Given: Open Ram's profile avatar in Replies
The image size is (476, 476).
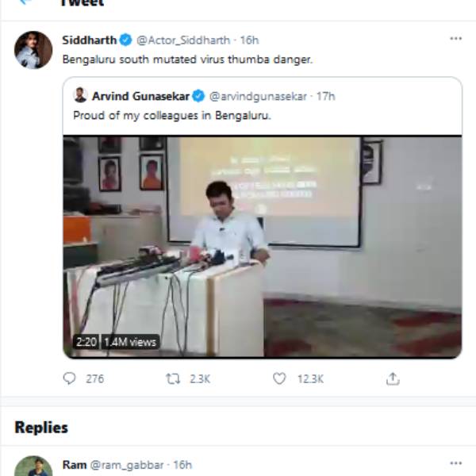Looking at the screenshot, I should pos(33,468).
